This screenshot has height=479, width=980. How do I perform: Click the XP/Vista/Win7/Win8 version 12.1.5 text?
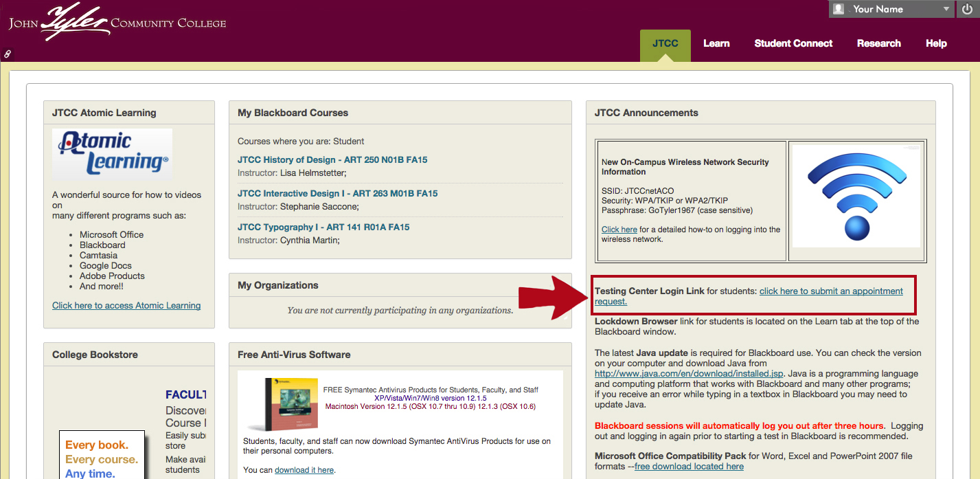(x=431, y=399)
